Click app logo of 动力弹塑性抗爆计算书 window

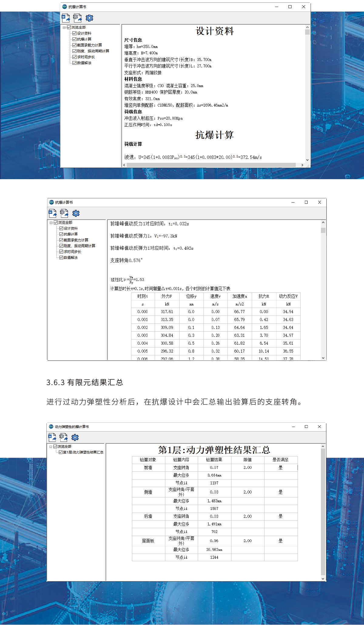pyautogui.click(x=51, y=426)
